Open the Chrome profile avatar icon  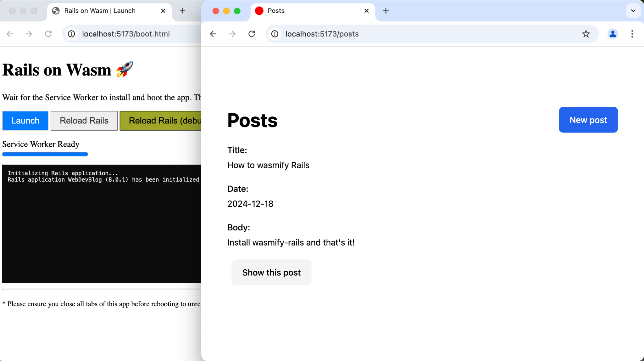click(x=612, y=34)
